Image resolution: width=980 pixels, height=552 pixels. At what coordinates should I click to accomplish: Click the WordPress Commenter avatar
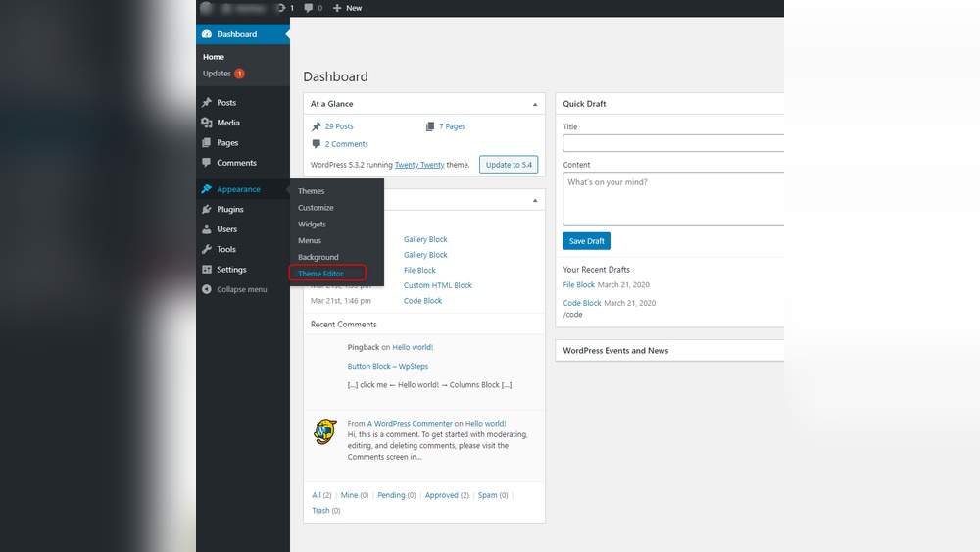click(x=325, y=432)
